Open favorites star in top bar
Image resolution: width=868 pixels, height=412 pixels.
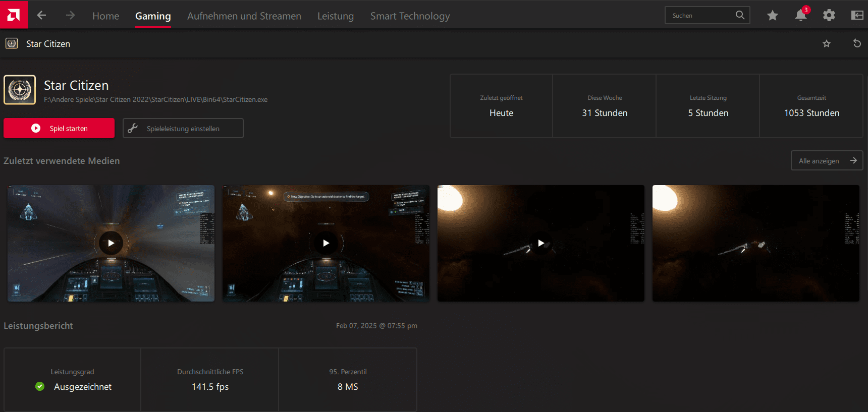[x=772, y=16]
